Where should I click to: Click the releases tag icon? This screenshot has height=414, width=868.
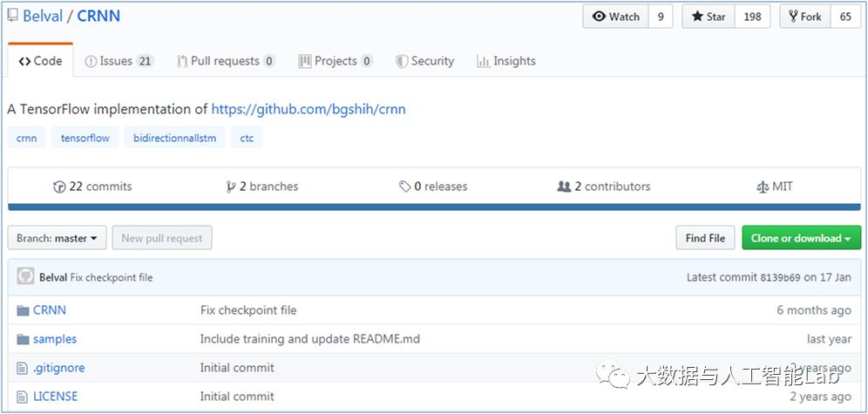(x=404, y=187)
